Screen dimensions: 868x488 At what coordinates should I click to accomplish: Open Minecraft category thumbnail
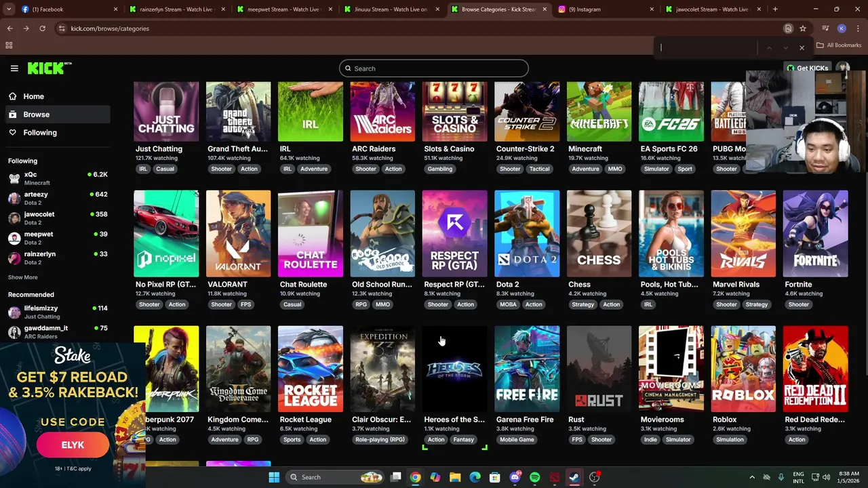pyautogui.click(x=599, y=112)
